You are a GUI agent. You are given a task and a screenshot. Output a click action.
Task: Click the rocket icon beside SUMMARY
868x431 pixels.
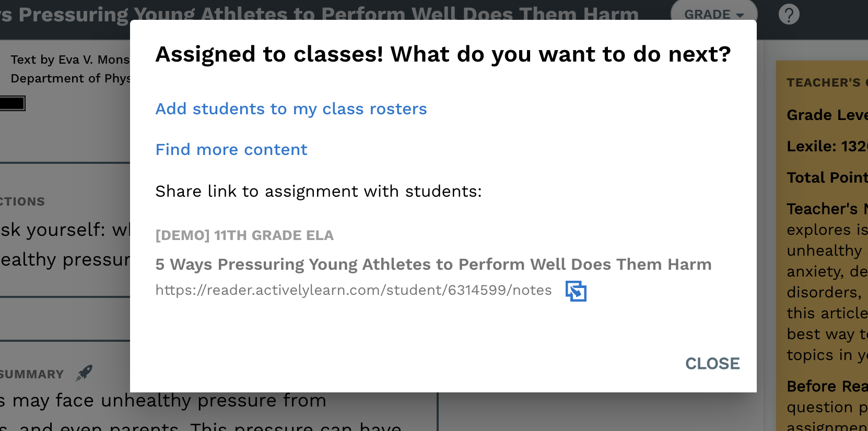(84, 373)
